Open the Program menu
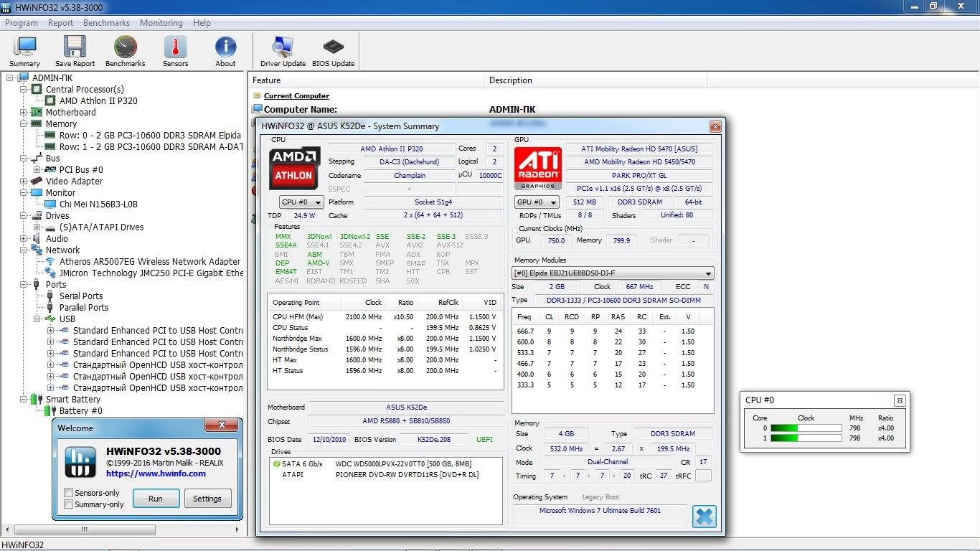The width and height of the screenshot is (980, 551). point(22,23)
